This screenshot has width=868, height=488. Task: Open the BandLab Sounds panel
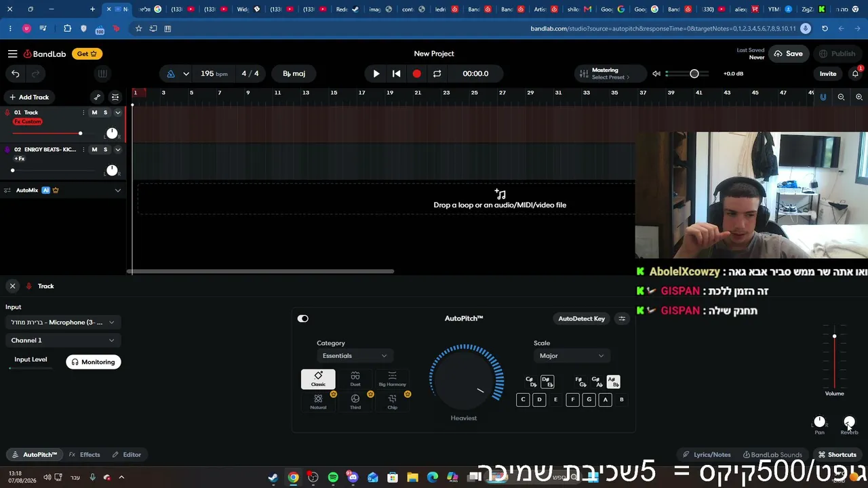772,455
